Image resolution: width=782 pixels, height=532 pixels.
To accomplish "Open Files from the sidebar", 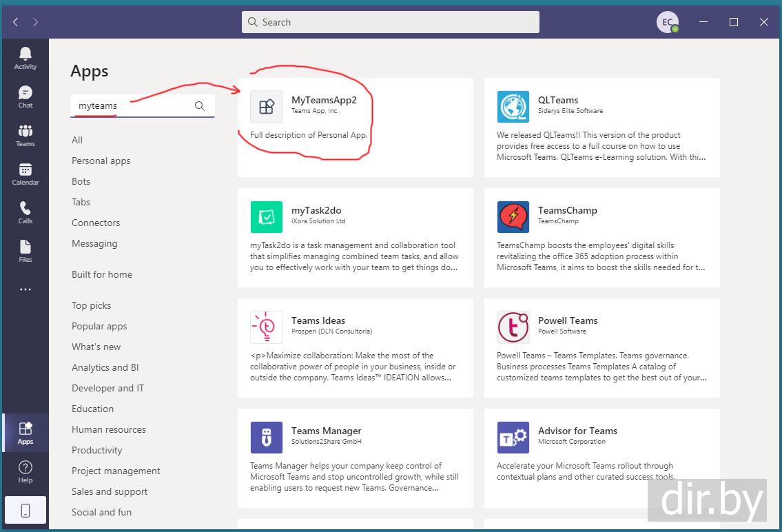I will 25,252.
